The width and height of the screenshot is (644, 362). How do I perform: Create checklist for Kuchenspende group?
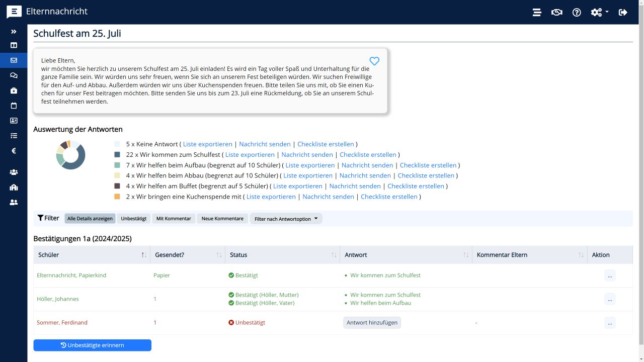pos(389,197)
